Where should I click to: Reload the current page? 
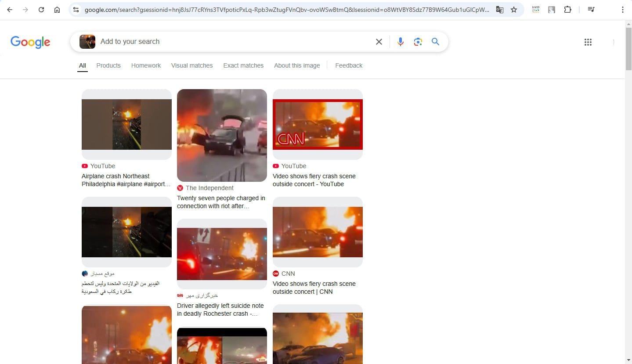pyautogui.click(x=41, y=10)
